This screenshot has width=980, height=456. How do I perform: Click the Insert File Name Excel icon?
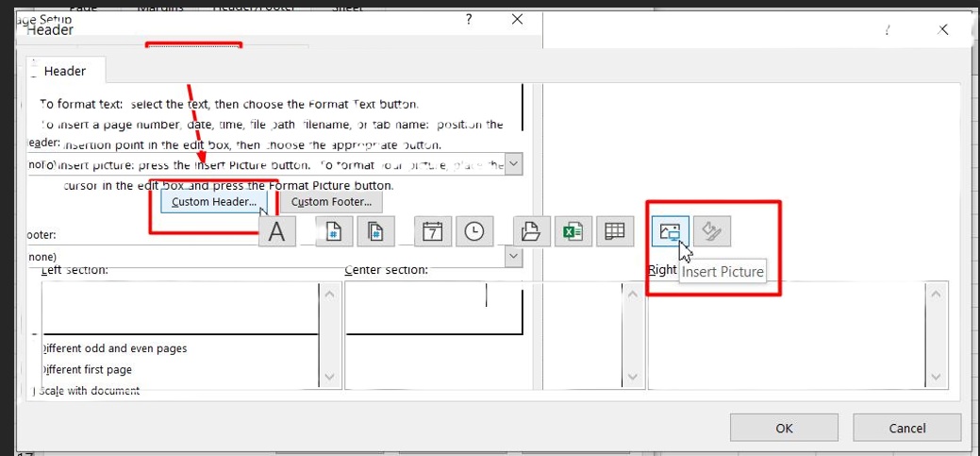pyautogui.click(x=573, y=231)
